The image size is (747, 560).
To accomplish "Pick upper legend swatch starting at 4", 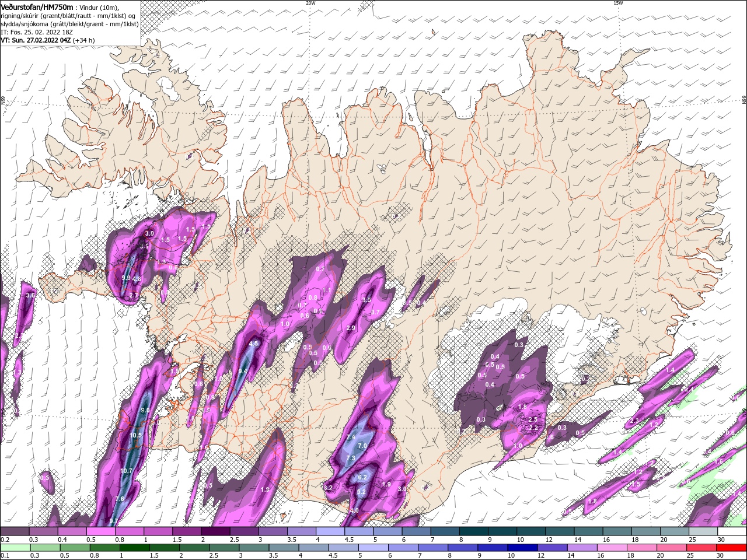I will pos(331,531).
